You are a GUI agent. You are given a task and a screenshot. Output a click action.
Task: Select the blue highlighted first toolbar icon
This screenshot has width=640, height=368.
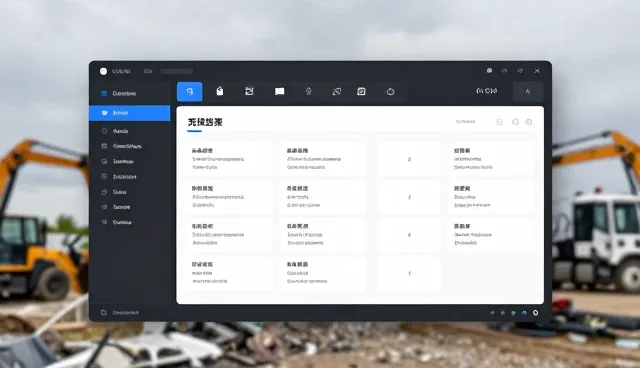pos(189,91)
